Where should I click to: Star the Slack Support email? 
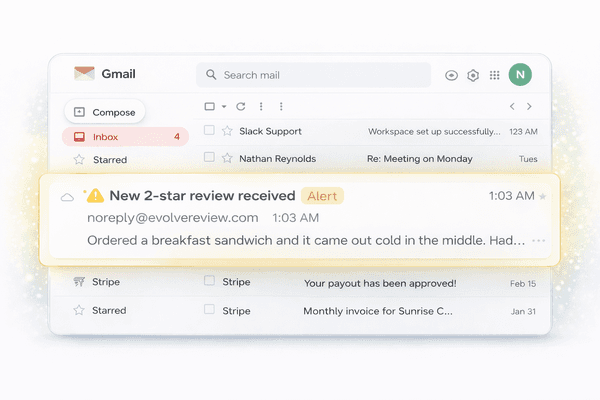pyautogui.click(x=227, y=131)
